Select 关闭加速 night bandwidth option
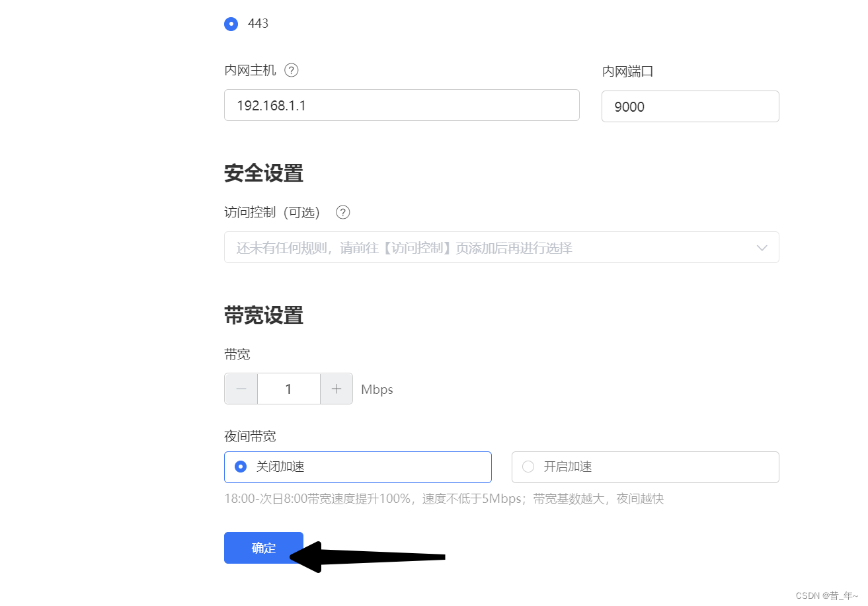The height and width of the screenshot is (606, 868). pos(358,467)
